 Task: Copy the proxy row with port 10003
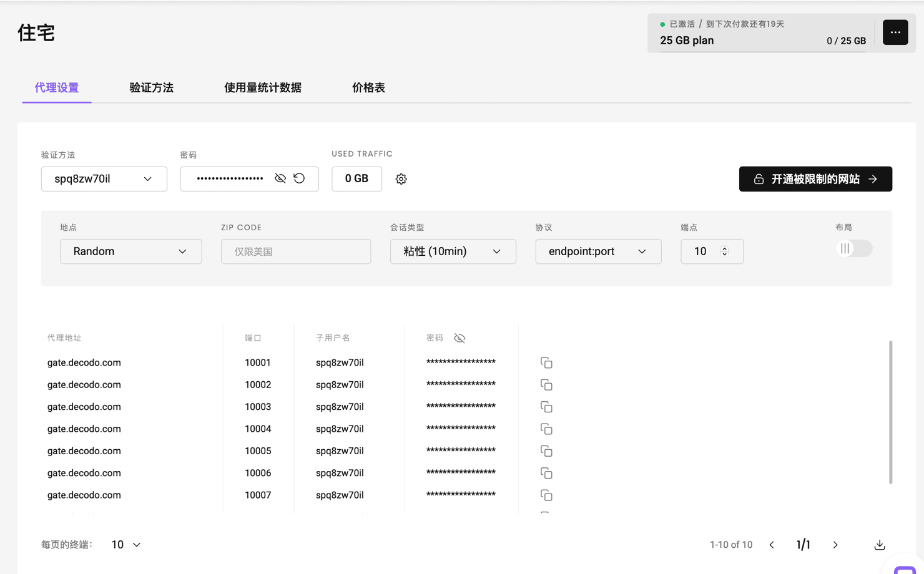546,407
